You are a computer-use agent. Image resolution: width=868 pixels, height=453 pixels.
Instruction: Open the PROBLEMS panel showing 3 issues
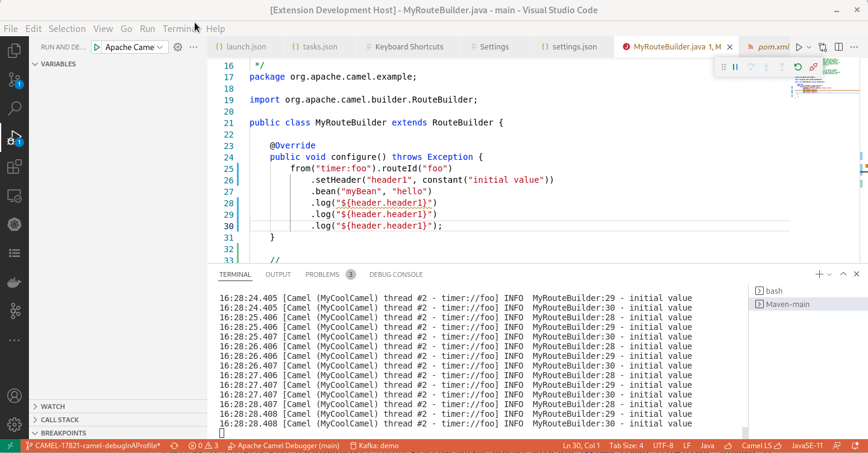click(322, 274)
